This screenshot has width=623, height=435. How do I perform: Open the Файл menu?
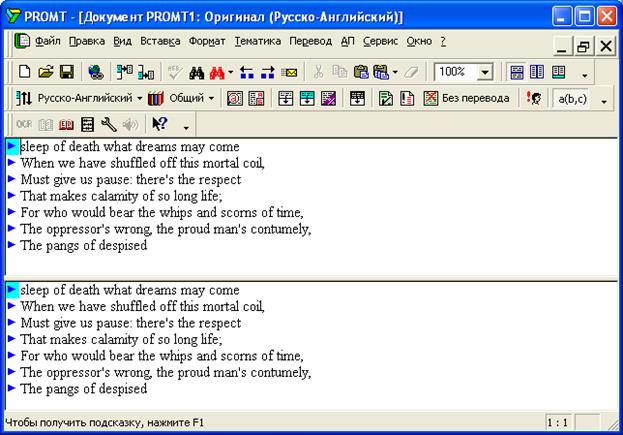(47, 41)
